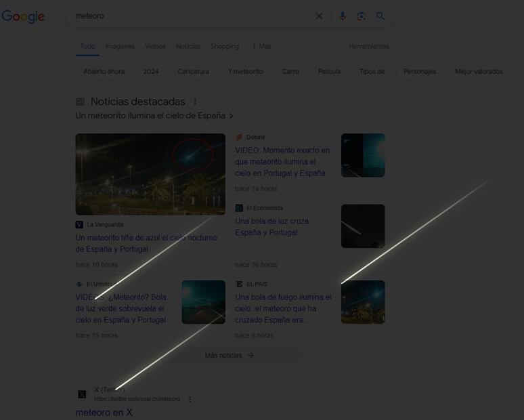This screenshot has width=524, height=420.
Task: Switch to the Noticias tab
Action: [188, 46]
